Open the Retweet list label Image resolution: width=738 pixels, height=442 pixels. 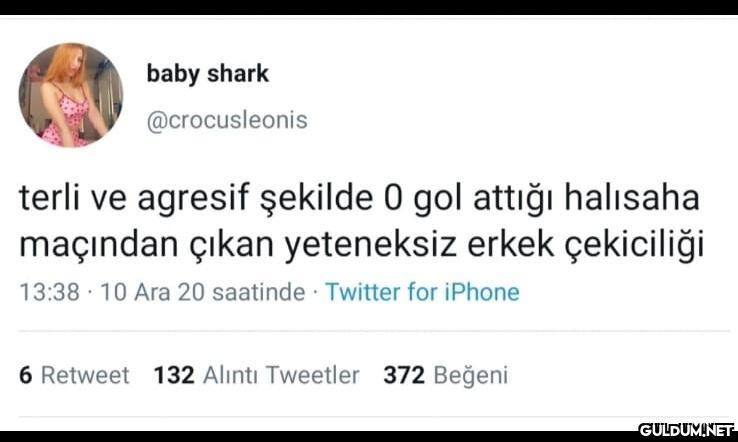[x=85, y=375]
